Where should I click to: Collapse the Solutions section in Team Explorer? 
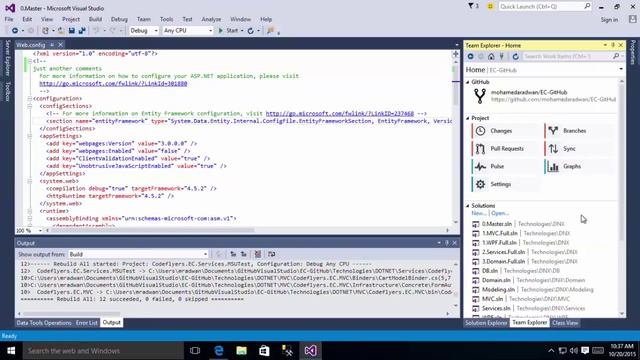(x=468, y=206)
